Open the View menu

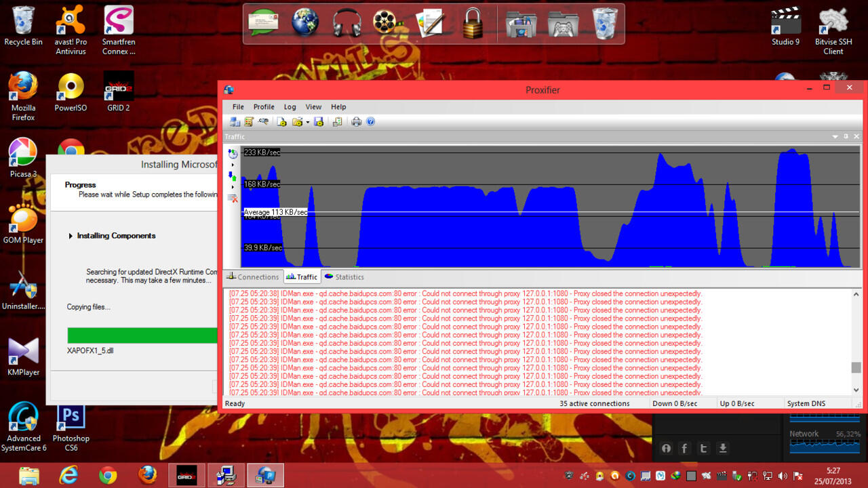313,107
